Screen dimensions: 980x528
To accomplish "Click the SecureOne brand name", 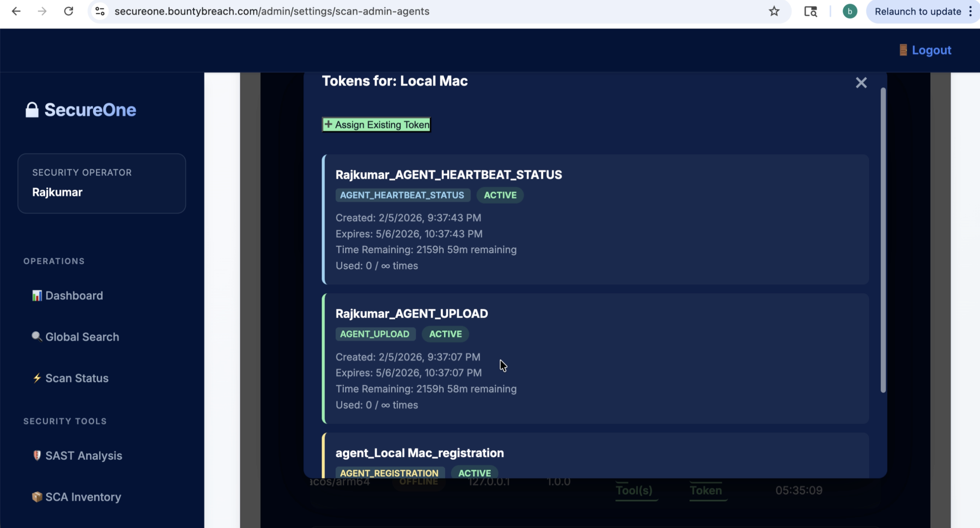I will [x=90, y=110].
